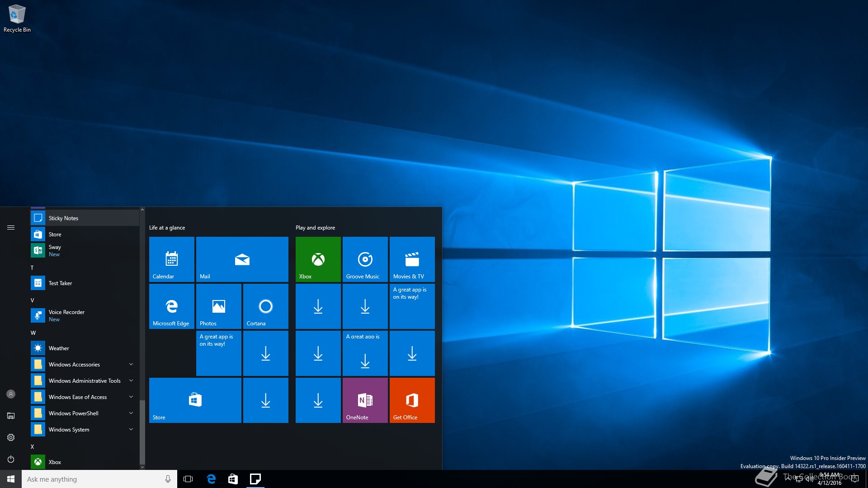Click the pending download tile beside Store tile

[x=266, y=400]
